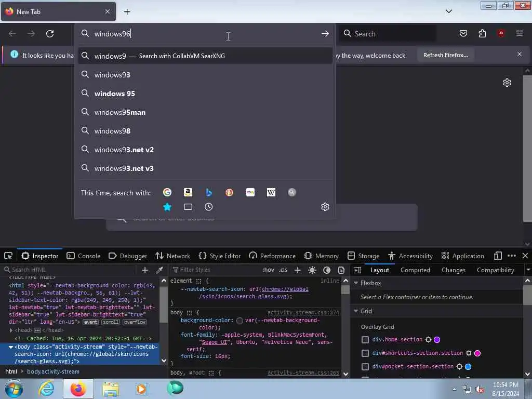Search with Amazon engine icon

[188, 192]
